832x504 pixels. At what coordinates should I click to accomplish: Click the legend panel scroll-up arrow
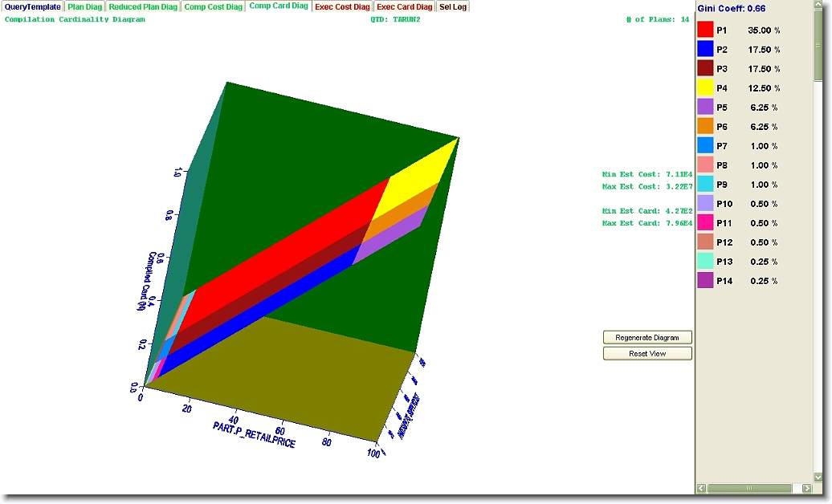tap(818, 7)
